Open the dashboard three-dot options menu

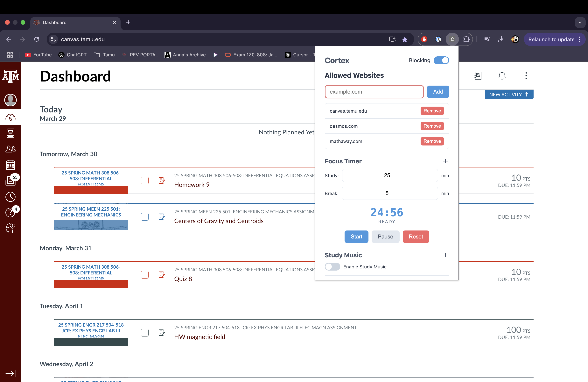(x=526, y=76)
